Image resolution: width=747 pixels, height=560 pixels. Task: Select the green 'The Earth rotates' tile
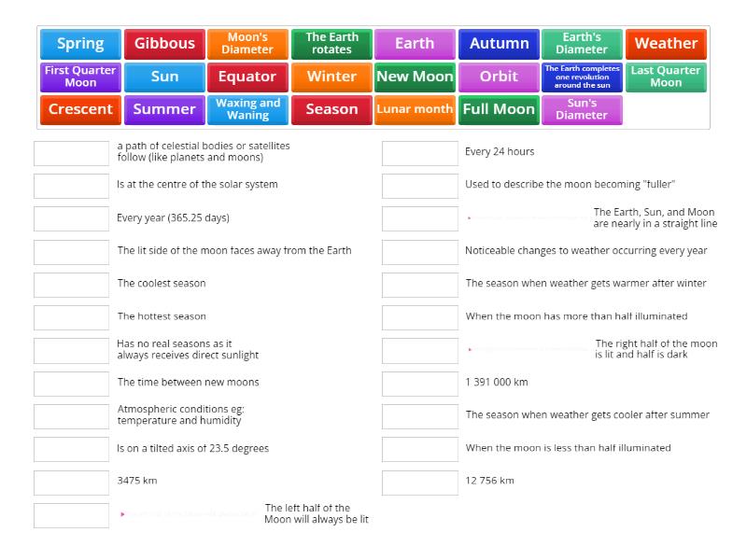[331, 44]
